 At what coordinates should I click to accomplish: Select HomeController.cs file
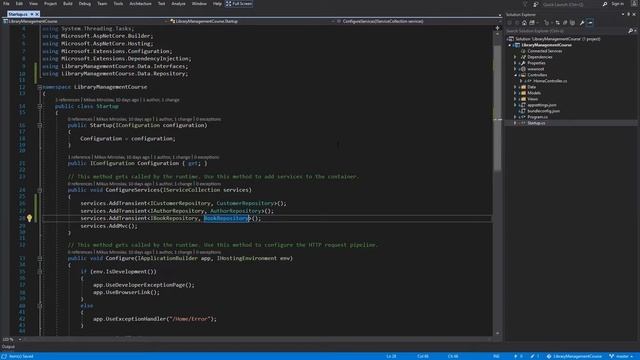(550, 81)
